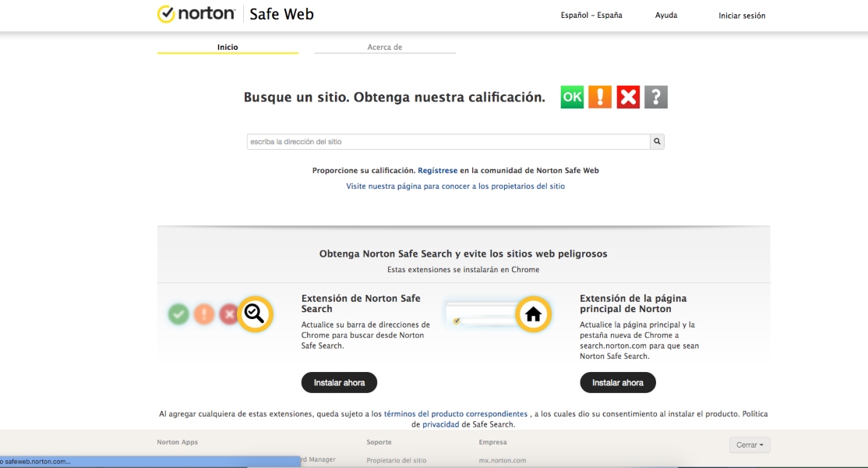Click Iniciar sesión to sign in

point(742,16)
